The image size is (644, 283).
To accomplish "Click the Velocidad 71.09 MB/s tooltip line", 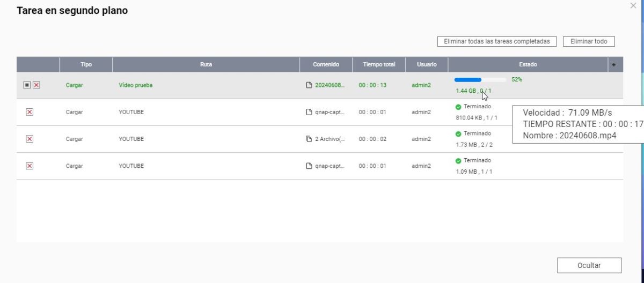I will pyautogui.click(x=567, y=113).
